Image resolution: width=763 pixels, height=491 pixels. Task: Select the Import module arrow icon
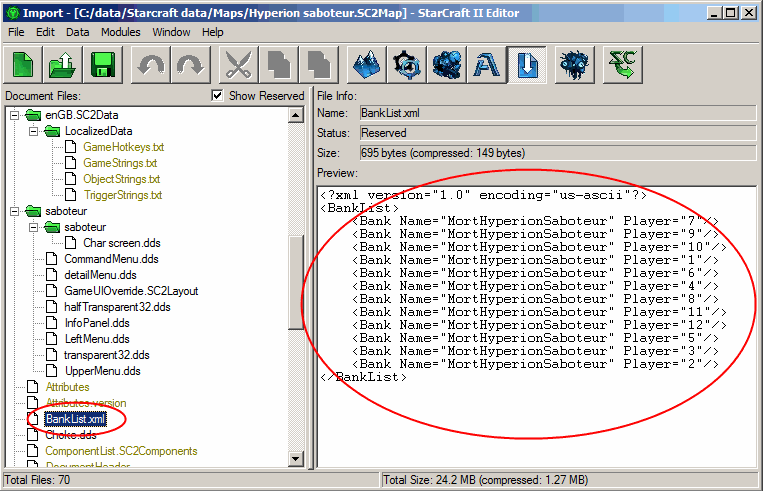pos(527,65)
